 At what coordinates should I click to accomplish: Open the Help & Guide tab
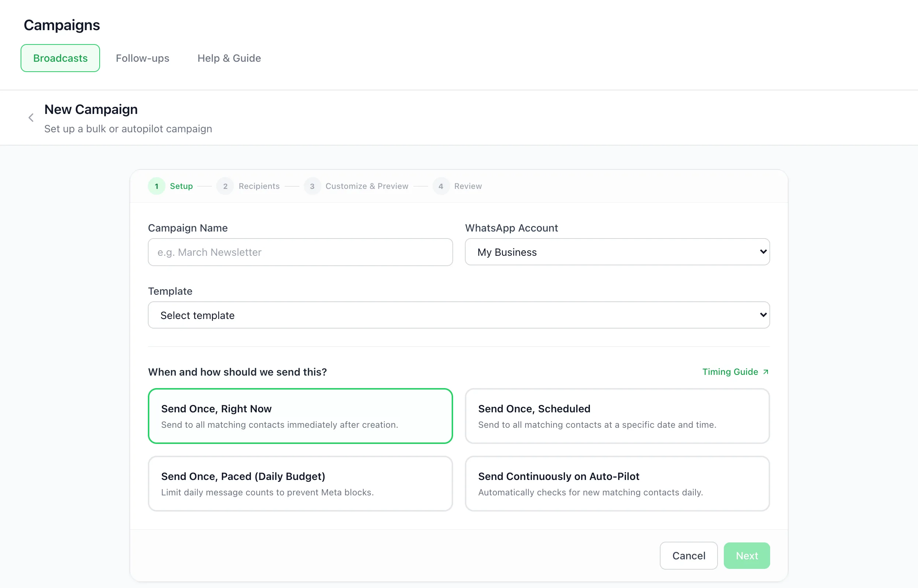coord(229,58)
